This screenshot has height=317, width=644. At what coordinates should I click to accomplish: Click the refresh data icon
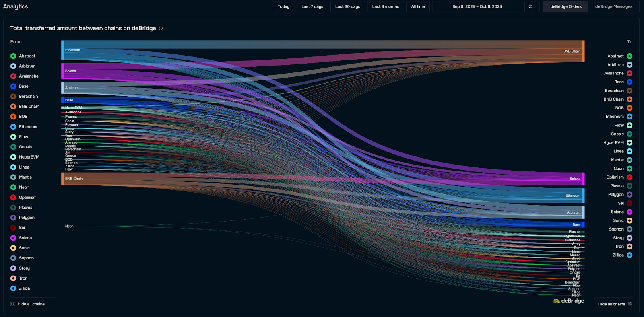[x=530, y=7]
